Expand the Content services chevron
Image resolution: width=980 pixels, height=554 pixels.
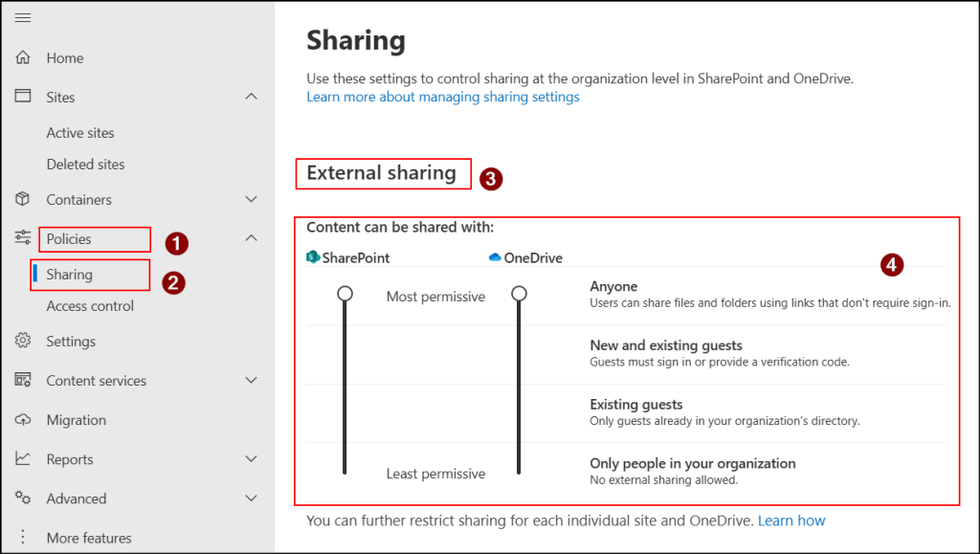[251, 380]
